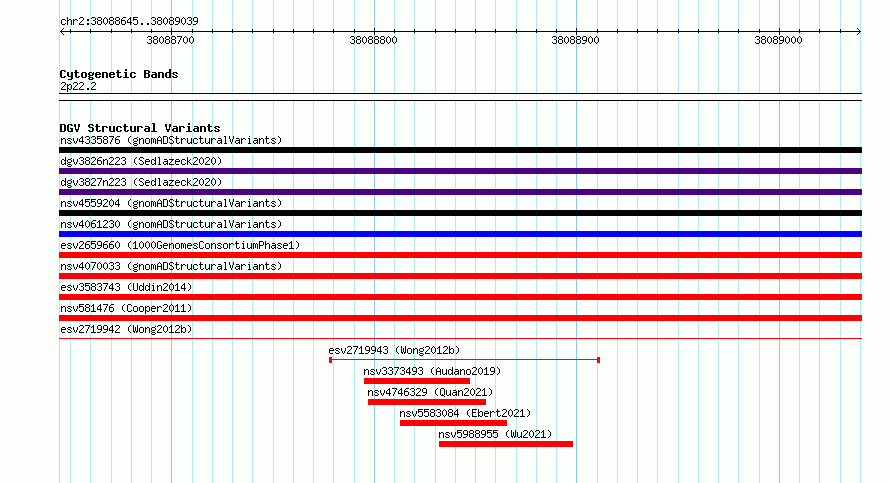Open esv2719943 Wong2012b variant label

coord(394,350)
